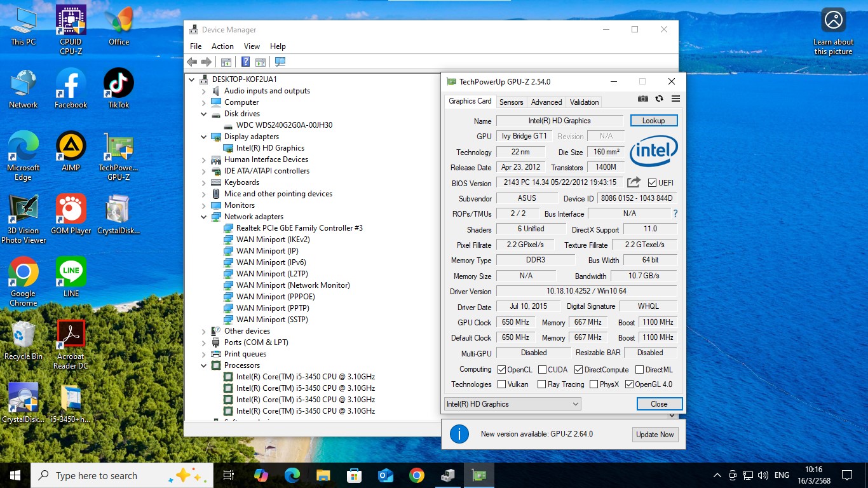Open the Acrobat Reader DC desktop icon
Image resolution: width=868 pixels, height=488 pixels.
pyautogui.click(x=71, y=344)
